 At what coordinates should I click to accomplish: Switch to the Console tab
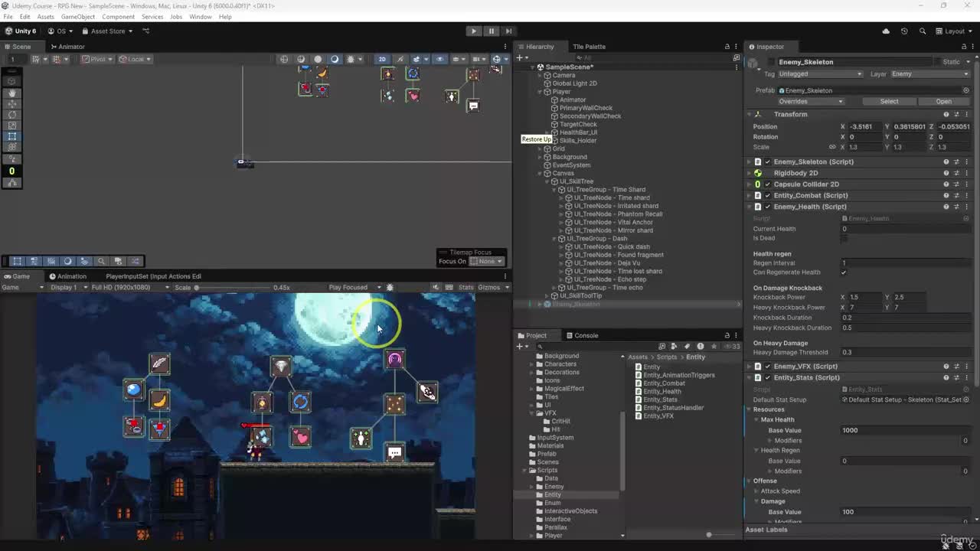pyautogui.click(x=582, y=335)
